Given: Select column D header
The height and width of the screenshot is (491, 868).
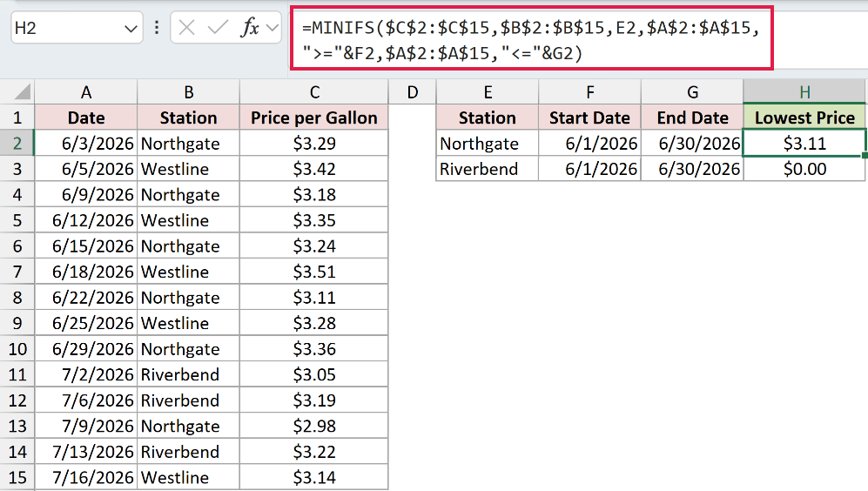Looking at the screenshot, I should (x=412, y=92).
